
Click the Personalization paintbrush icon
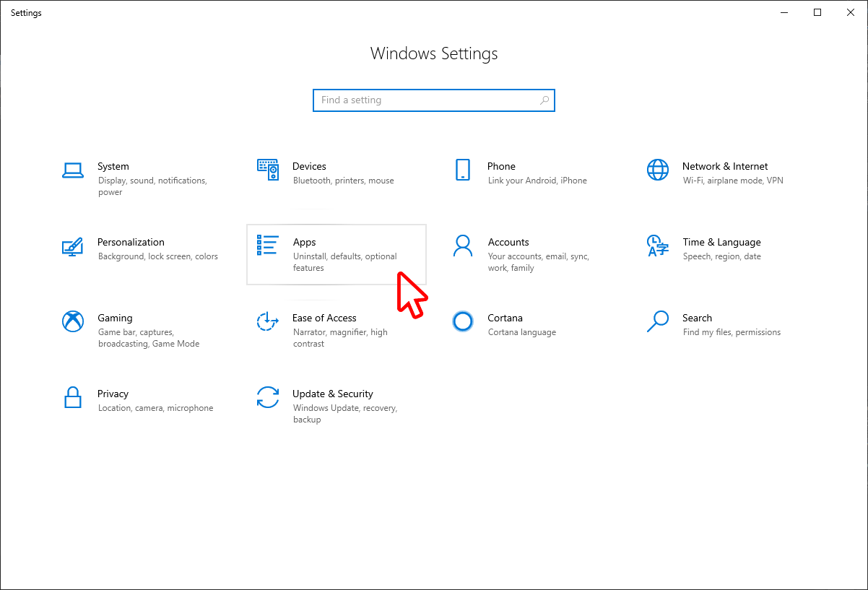(72, 246)
